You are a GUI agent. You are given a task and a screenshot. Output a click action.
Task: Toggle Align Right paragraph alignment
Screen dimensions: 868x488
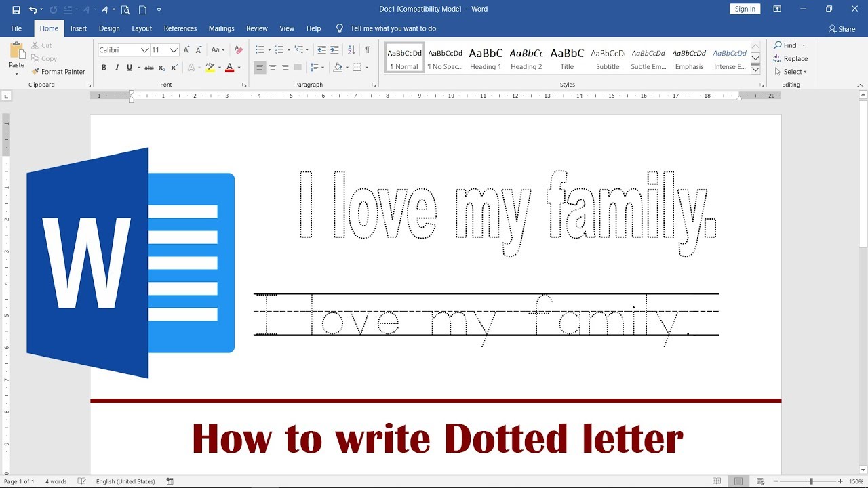pyautogui.click(x=285, y=68)
